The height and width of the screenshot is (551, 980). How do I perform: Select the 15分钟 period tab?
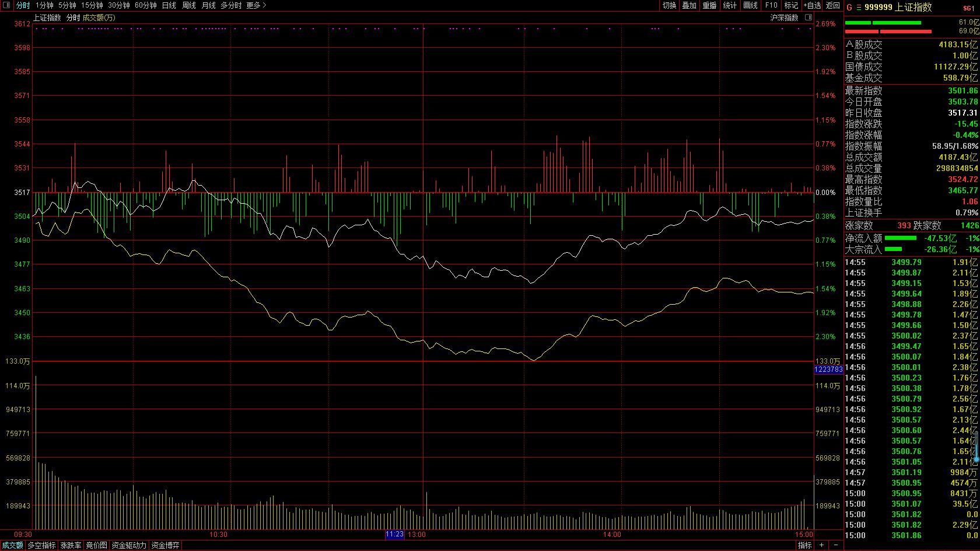pyautogui.click(x=92, y=5)
